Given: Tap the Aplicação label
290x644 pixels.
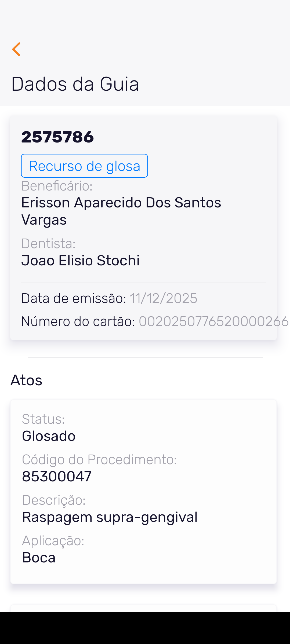Looking at the screenshot, I should (x=53, y=541).
